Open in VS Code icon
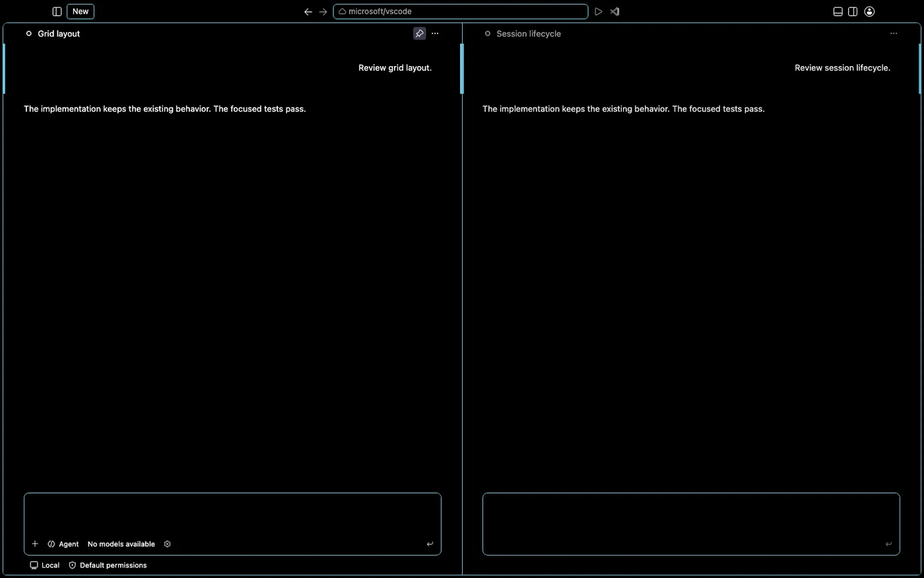The width and height of the screenshot is (924, 578). coord(614,12)
